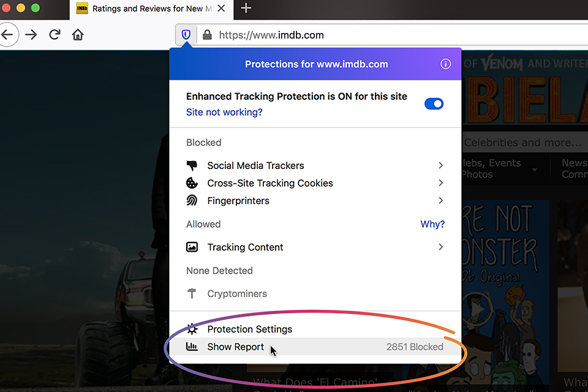Close the Ratings and Reviews tab
Image resolution: width=588 pixels, height=392 pixels.
click(221, 8)
